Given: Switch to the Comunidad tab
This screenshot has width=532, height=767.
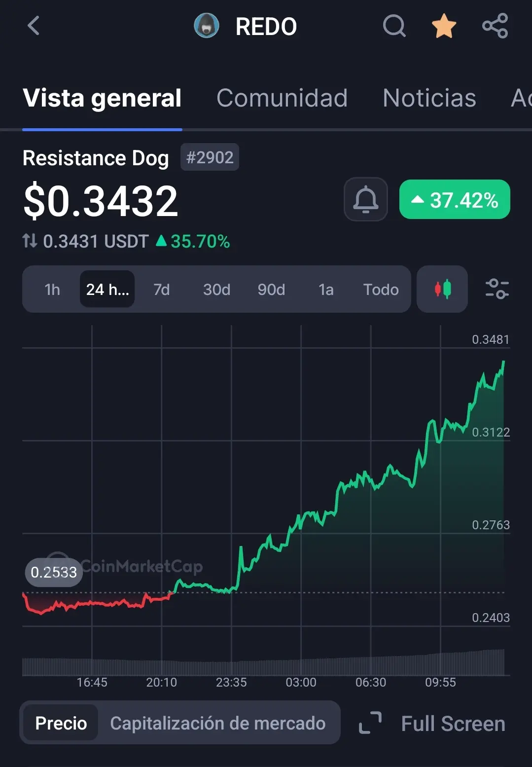Looking at the screenshot, I should [x=282, y=98].
